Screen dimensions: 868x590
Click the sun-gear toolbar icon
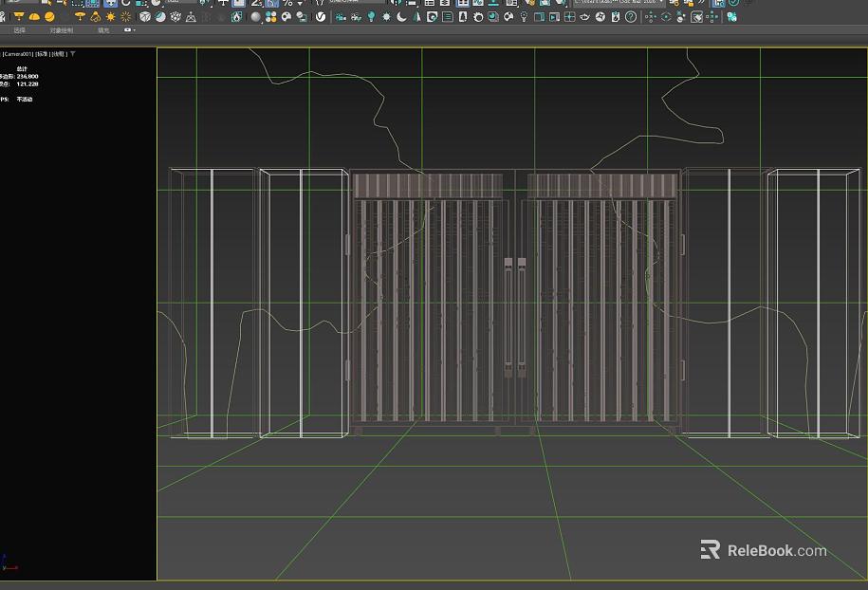coord(386,17)
